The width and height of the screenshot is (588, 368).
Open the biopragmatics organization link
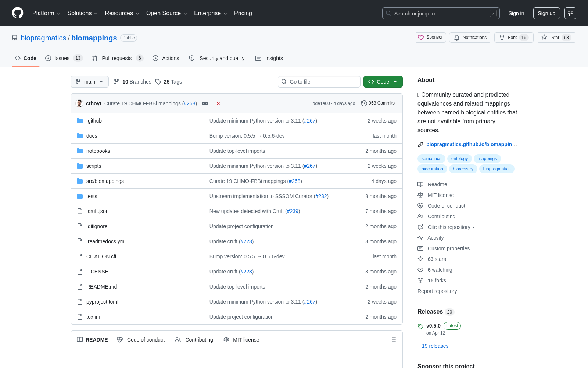tap(43, 38)
